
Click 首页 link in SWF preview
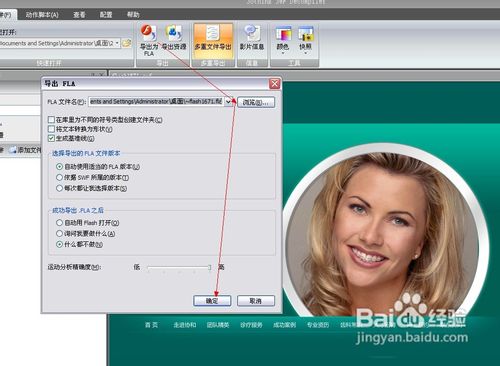tap(151, 325)
